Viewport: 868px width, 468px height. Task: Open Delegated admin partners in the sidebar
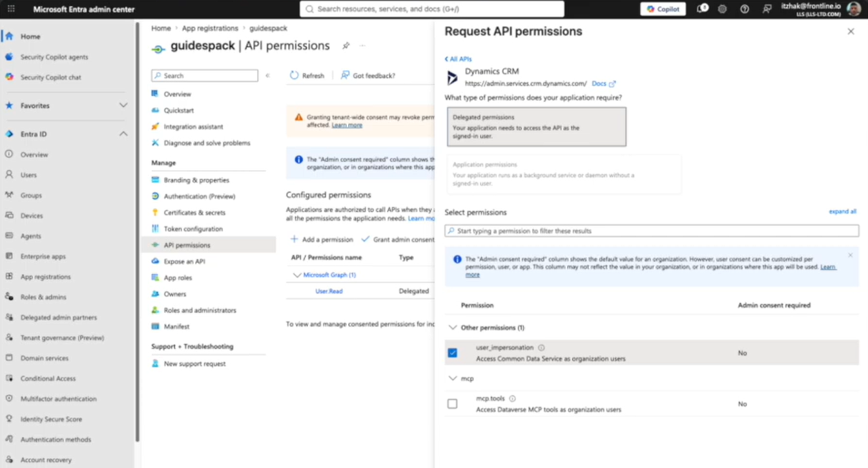click(58, 317)
